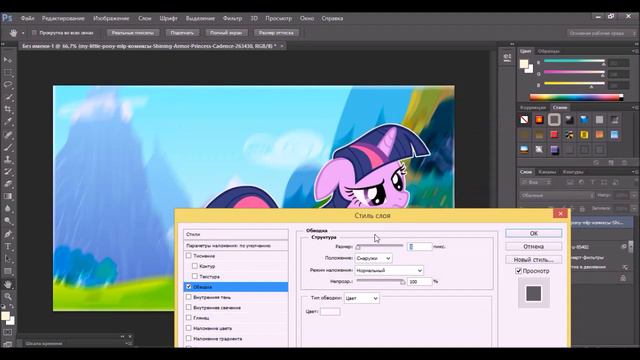Select the History Brush tool
This screenshot has height=360, width=640.
pyautogui.click(x=8, y=171)
